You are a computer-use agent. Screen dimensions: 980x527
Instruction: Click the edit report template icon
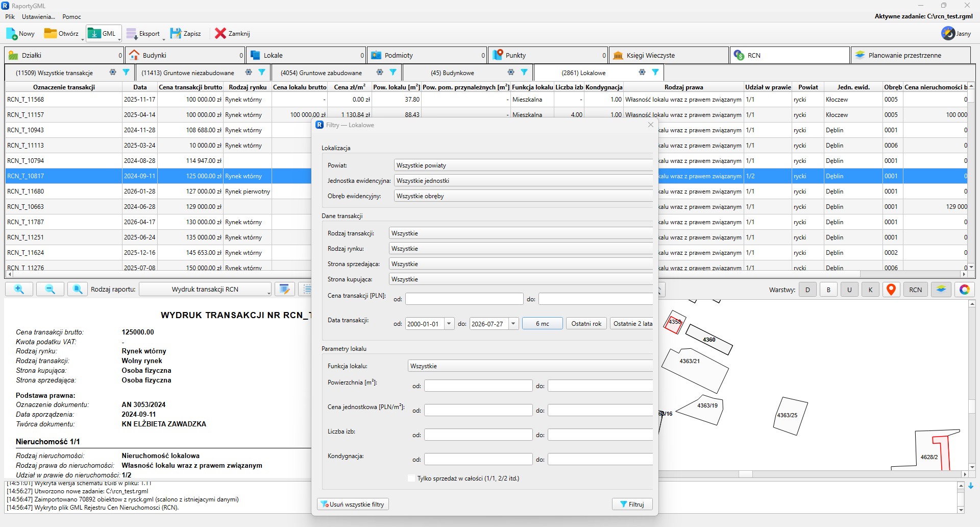click(x=285, y=290)
